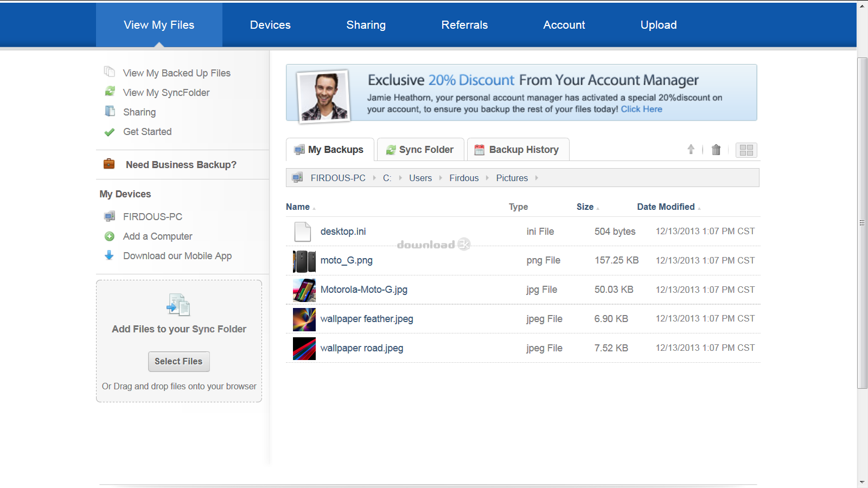Click the Click Here discount link
The width and height of the screenshot is (868, 488).
[641, 109]
